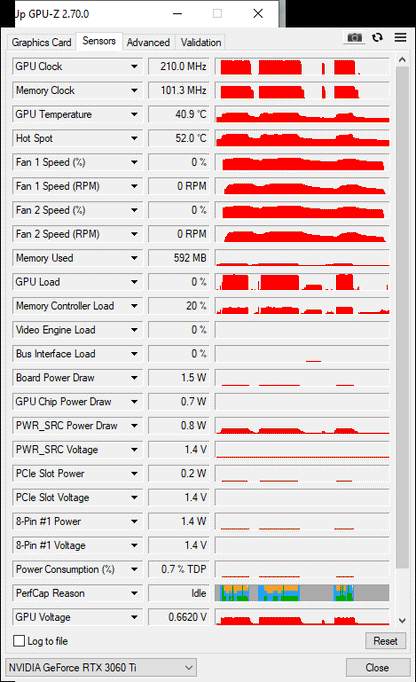This screenshot has height=682, width=416.
Task: Open the GPU Chip Power Draw dropdown
Action: click(134, 401)
